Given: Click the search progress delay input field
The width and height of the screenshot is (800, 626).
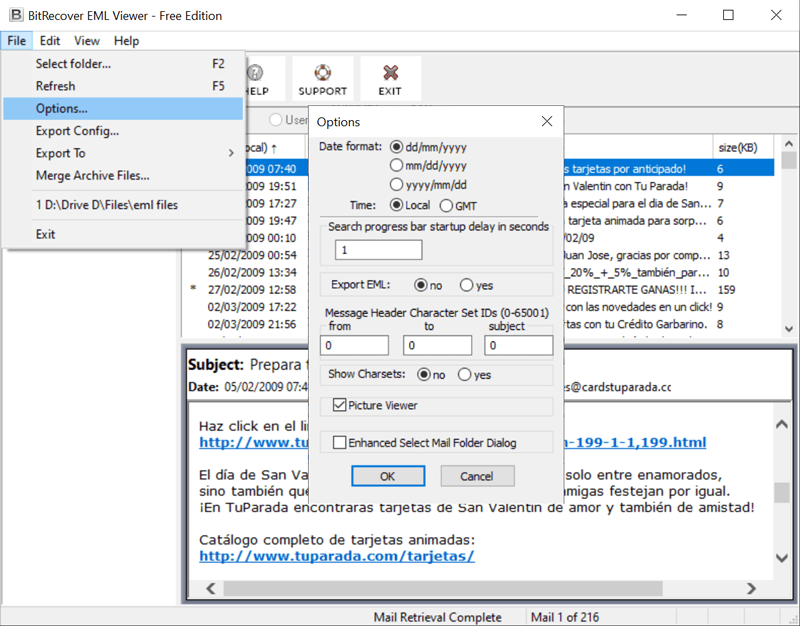Looking at the screenshot, I should [x=379, y=250].
